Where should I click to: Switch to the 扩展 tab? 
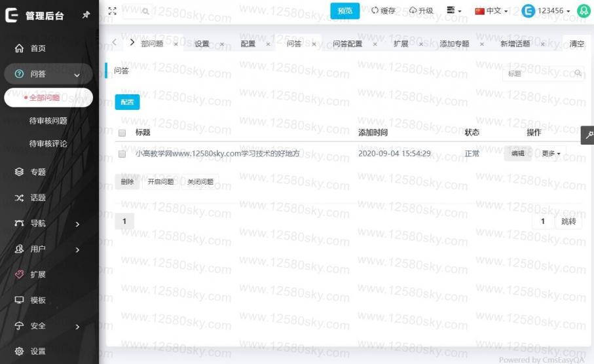pyautogui.click(x=401, y=44)
